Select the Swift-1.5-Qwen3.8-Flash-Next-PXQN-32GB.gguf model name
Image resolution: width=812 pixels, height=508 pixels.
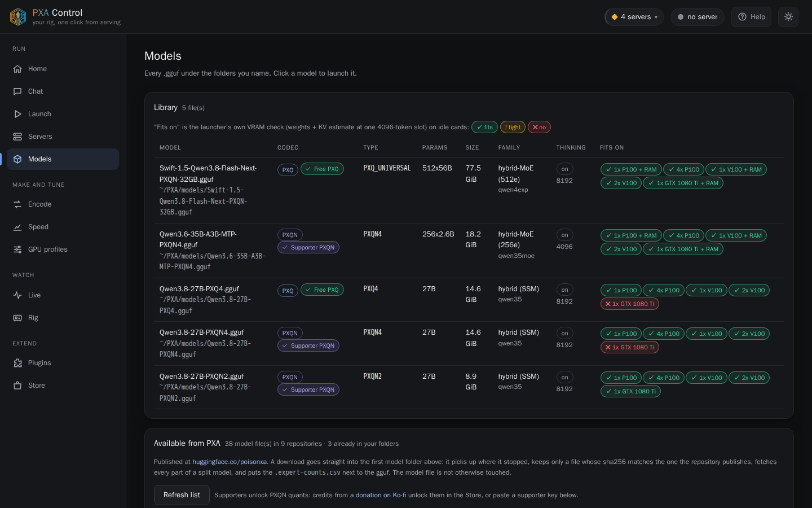tap(208, 174)
